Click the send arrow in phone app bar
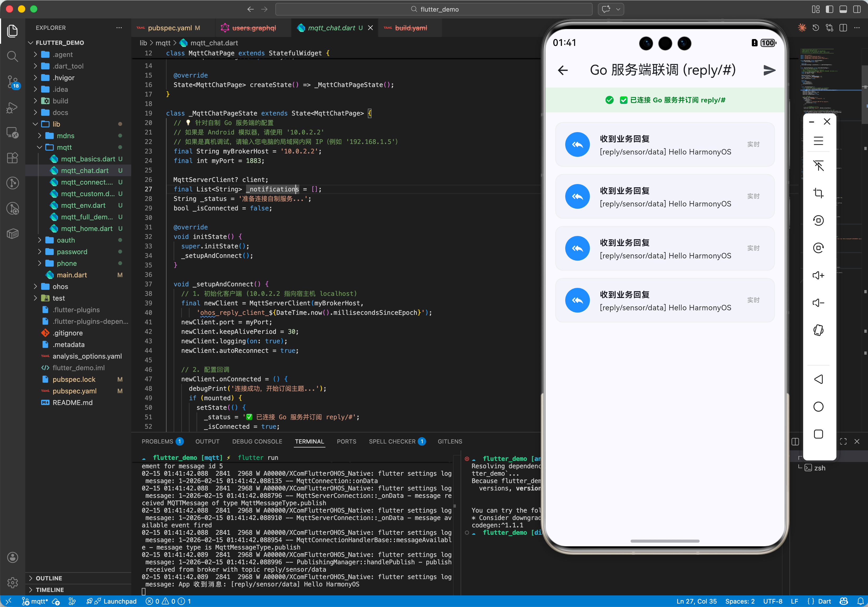This screenshot has height=607, width=868. pyautogui.click(x=769, y=70)
